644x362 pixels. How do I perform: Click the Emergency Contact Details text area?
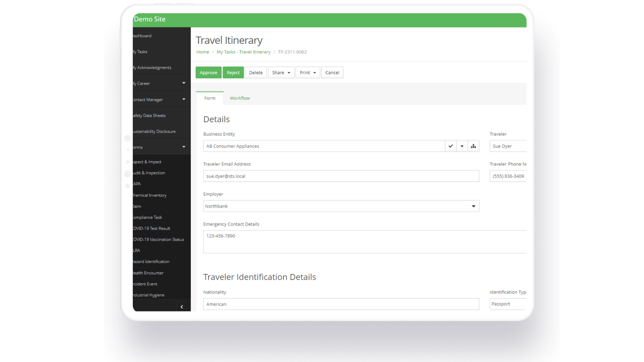[365, 242]
